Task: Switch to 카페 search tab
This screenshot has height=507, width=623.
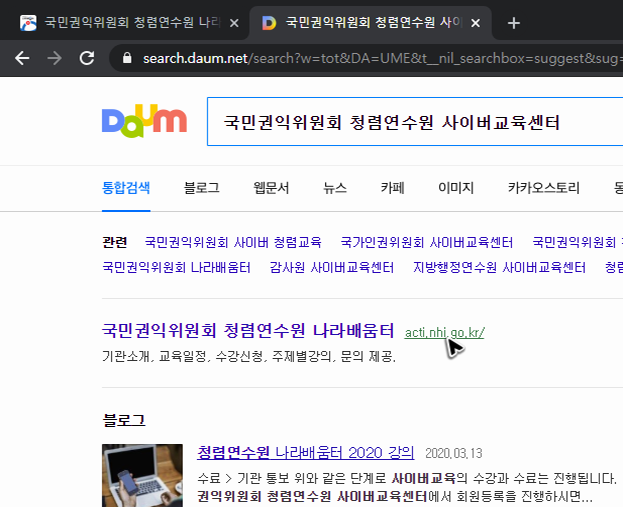Action: [393, 188]
